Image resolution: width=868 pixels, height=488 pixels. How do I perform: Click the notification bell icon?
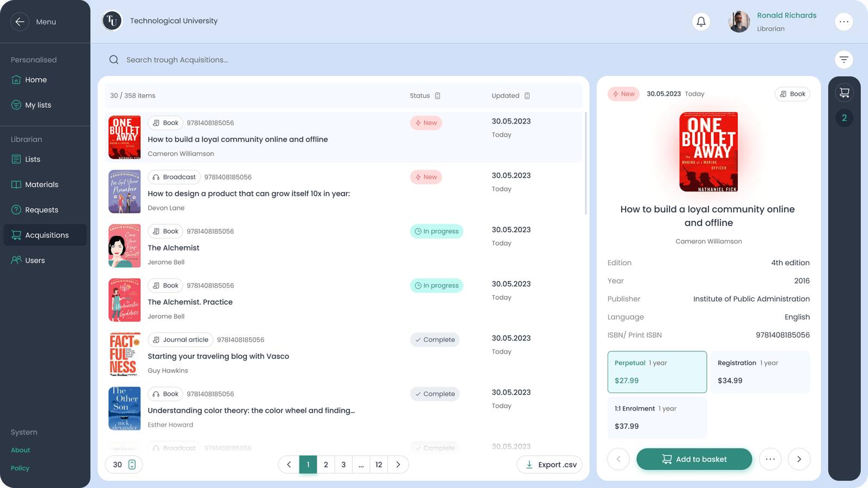pyautogui.click(x=701, y=22)
